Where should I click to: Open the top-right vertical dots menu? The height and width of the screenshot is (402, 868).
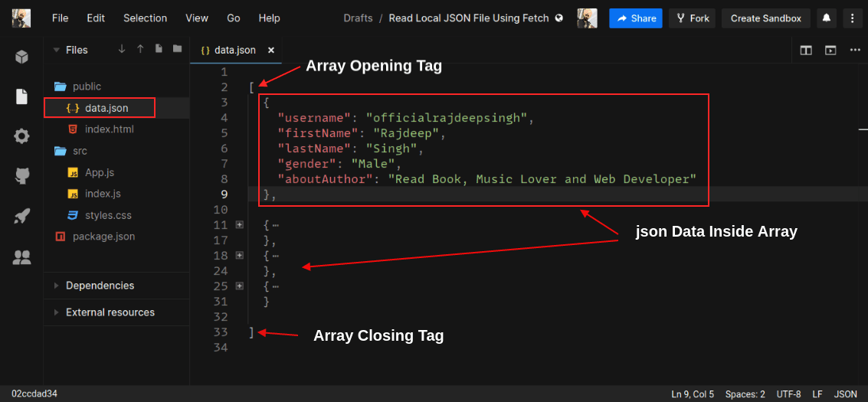[851, 18]
